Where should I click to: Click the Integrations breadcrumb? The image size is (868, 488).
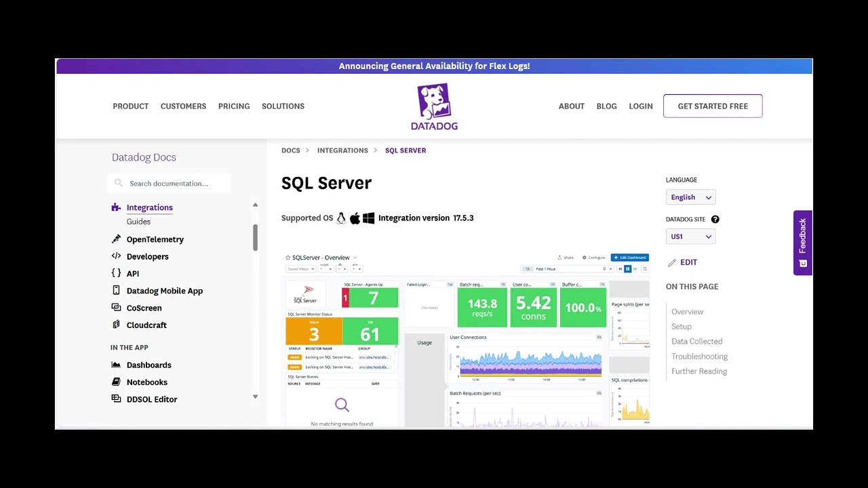(342, 150)
